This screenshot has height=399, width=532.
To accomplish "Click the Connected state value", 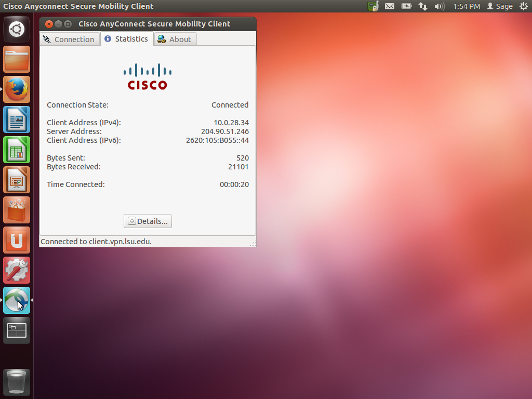I will tap(230, 105).
